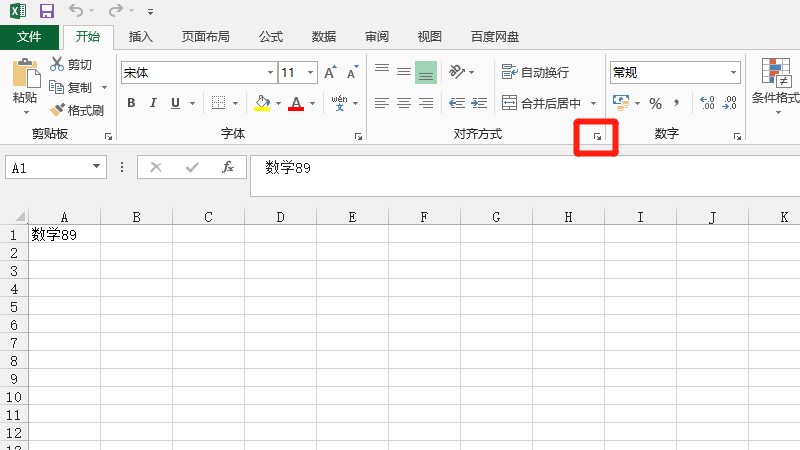
Task: Click the increase indent icon
Action: pos(479,103)
